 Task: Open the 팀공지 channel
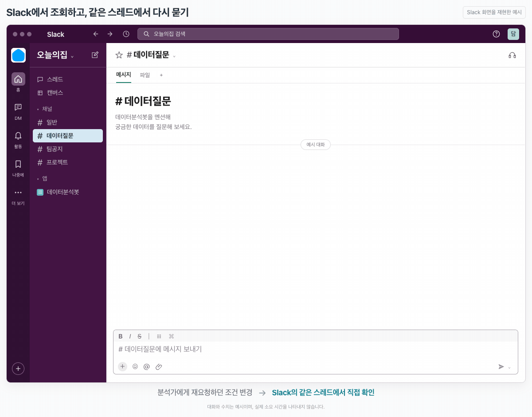[x=68, y=149]
